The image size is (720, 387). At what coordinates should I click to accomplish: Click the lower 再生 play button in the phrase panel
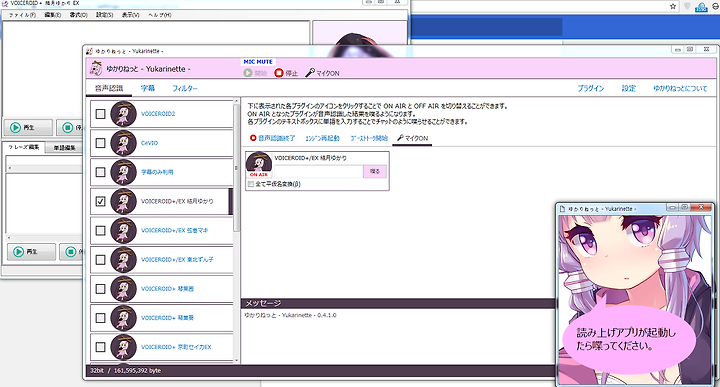point(31,252)
